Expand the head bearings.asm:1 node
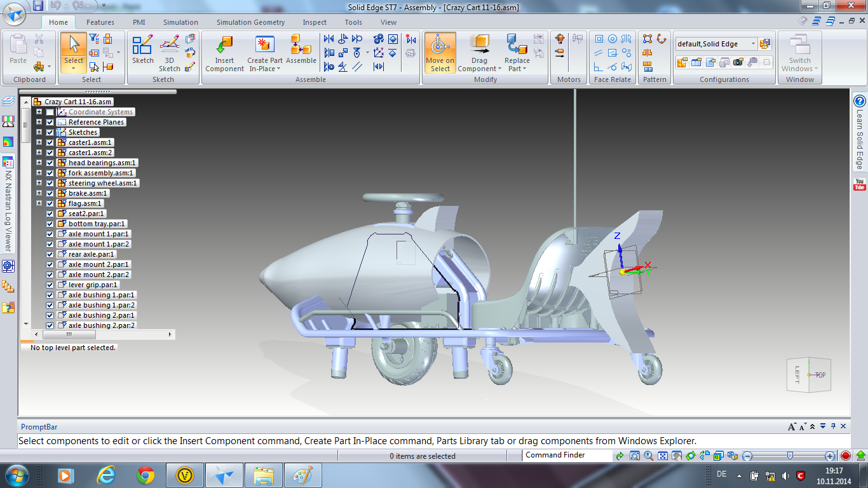Image resolution: width=868 pixels, height=488 pixels. click(39, 163)
